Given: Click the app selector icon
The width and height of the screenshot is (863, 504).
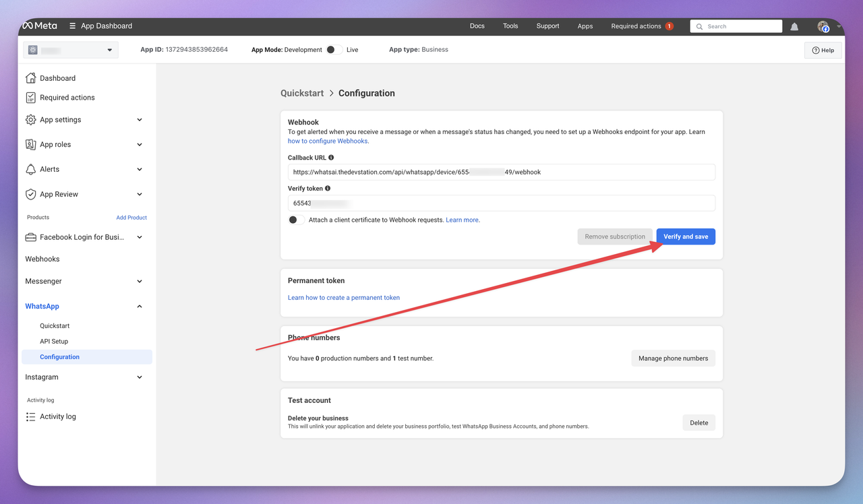Looking at the screenshot, I should coord(33,50).
